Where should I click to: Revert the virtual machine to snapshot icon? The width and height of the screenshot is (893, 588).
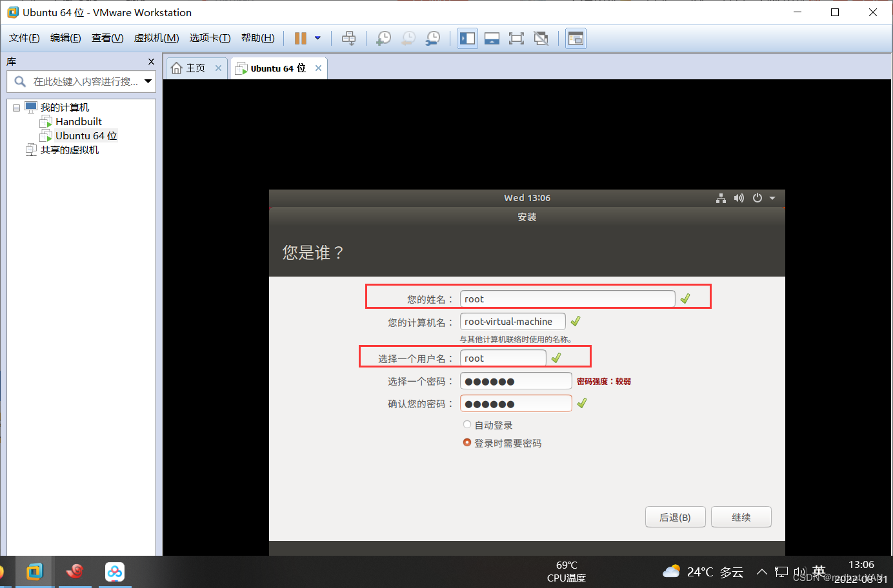[x=408, y=38]
